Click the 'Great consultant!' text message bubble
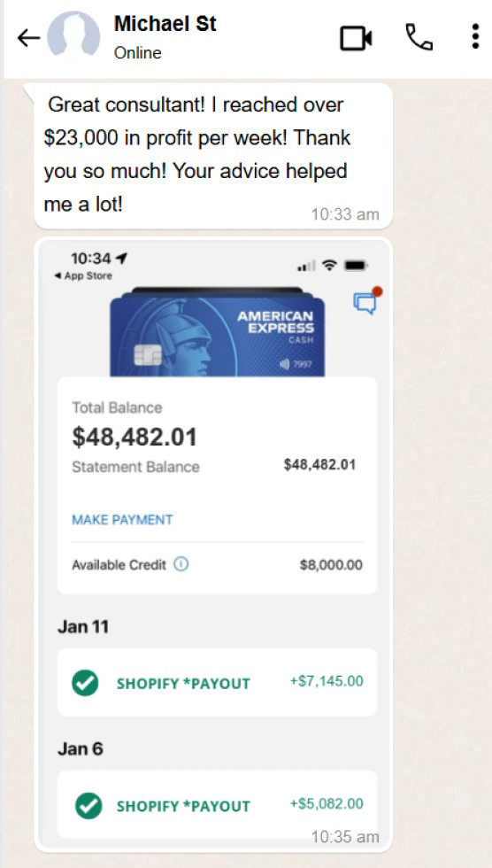492x868 pixels. coord(213,156)
